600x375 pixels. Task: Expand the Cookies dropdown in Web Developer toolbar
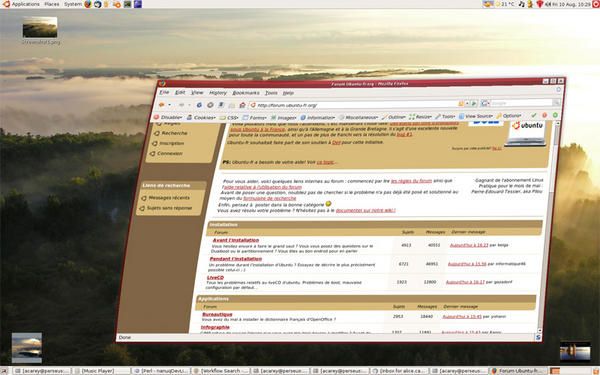coord(202,117)
